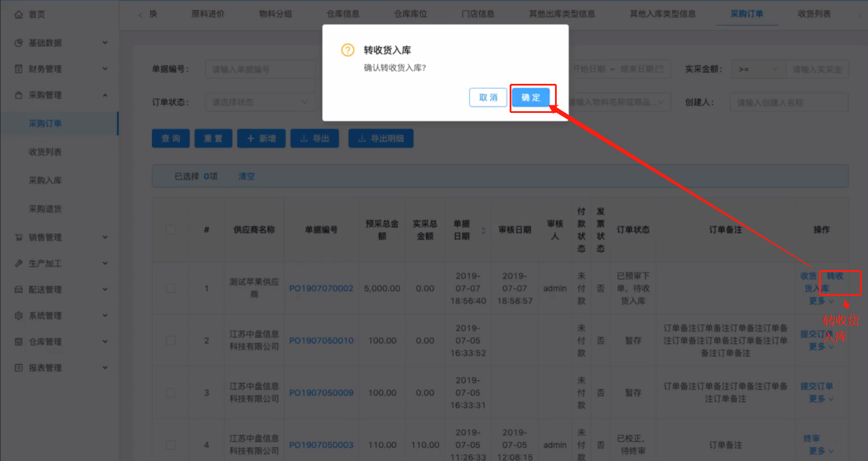Click the 新增 add button
The width and height of the screenshot is (868, 461).
click(261, 139)
